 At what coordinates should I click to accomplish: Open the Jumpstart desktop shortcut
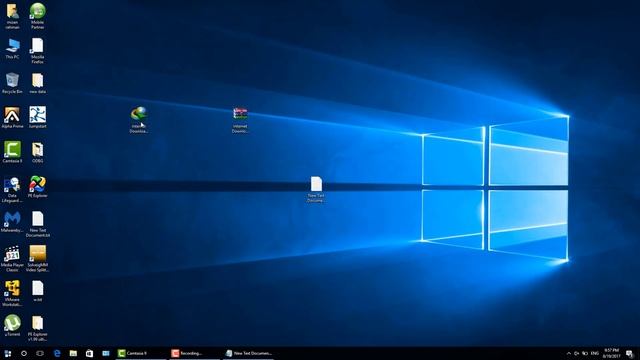click(x=38, y=118)
